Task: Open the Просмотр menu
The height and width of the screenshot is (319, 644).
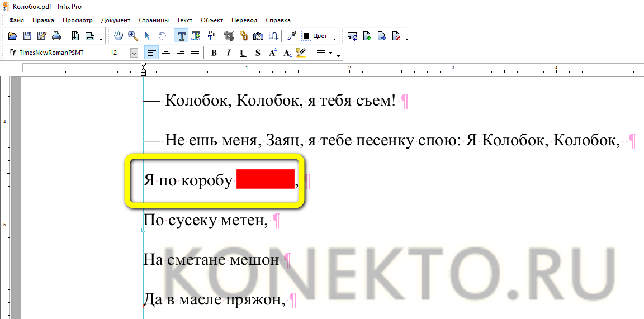Action: (78, 20)
